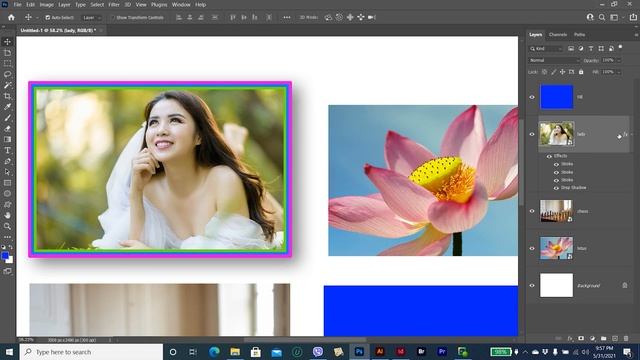Open the workspace switcher dropdown
Image resolution: width=640 pixels, height=360 pixels.
point(616,18)
